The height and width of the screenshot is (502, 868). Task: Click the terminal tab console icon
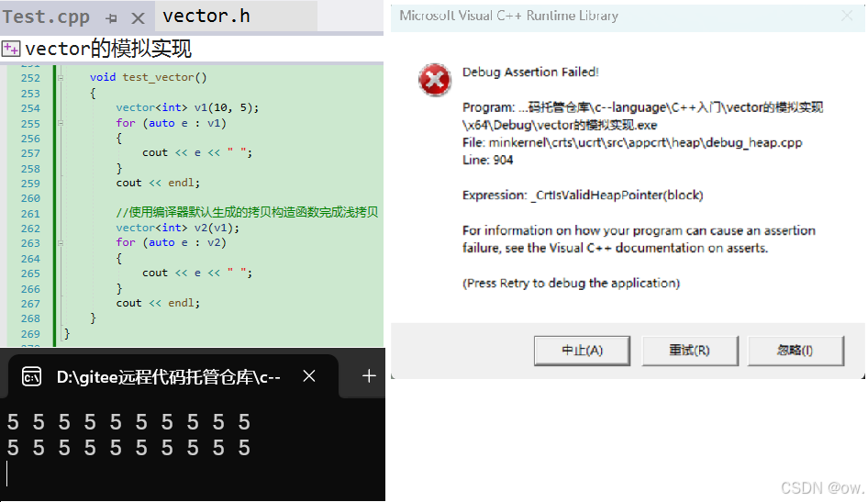(x=31, y=377)
